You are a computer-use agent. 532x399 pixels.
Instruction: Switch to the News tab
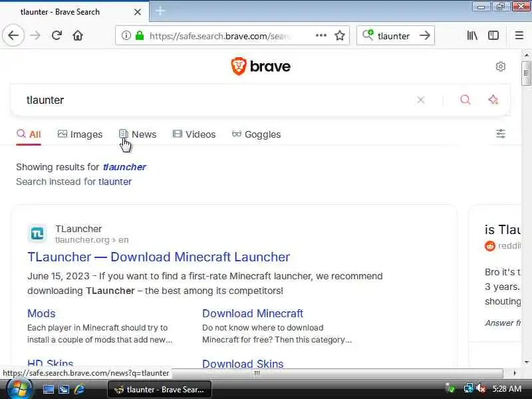pos(138,134)
